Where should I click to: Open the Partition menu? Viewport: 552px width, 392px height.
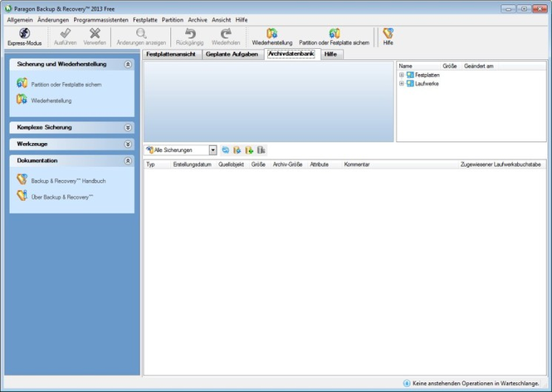[x=173, y=20]
